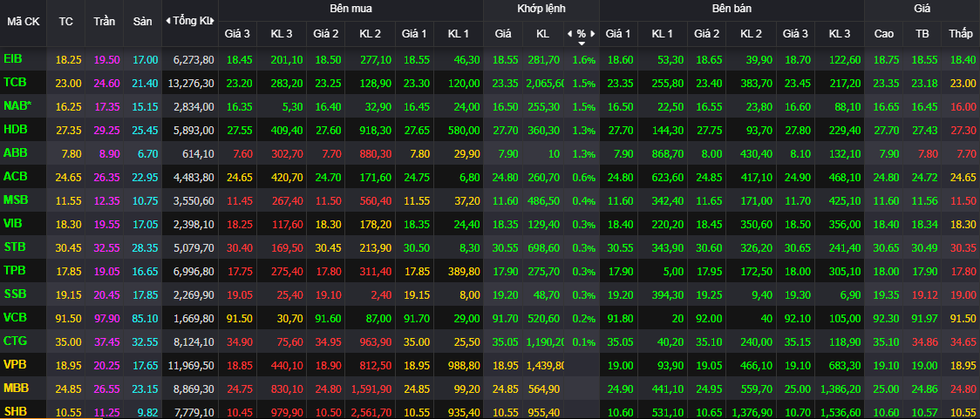Open stock ticker TPB
Screen dimensions: 980x419
tap(14, 270)
